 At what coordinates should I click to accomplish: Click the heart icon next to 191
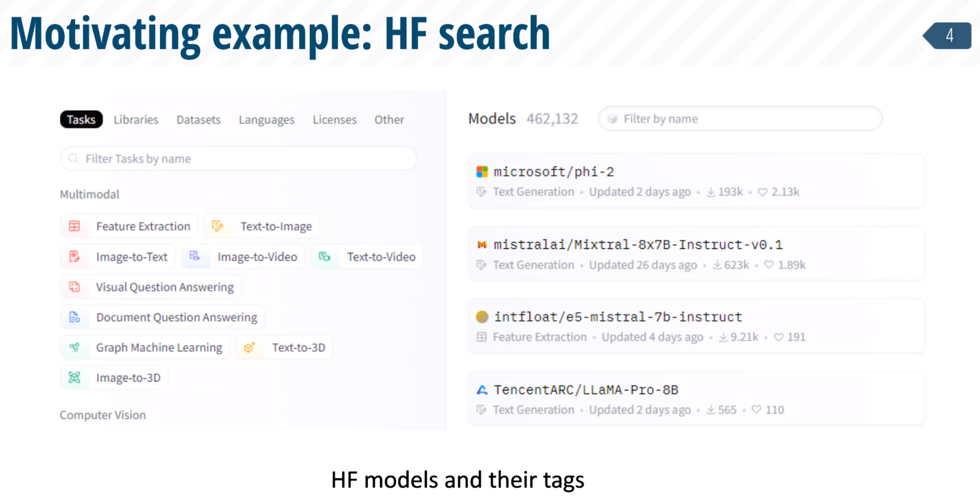(779, 337)
